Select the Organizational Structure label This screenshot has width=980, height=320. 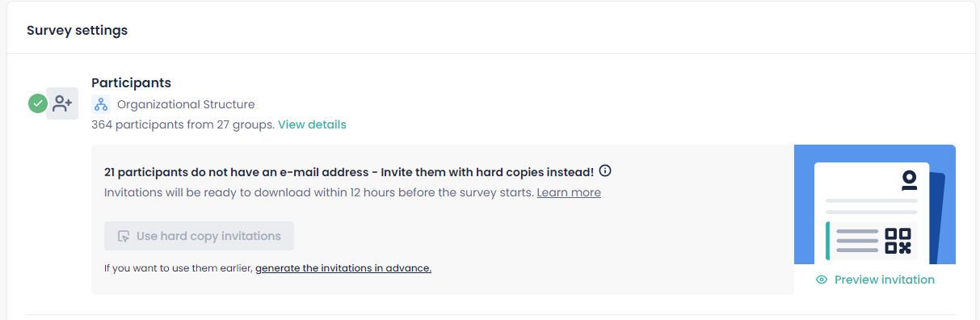(186, 104)
